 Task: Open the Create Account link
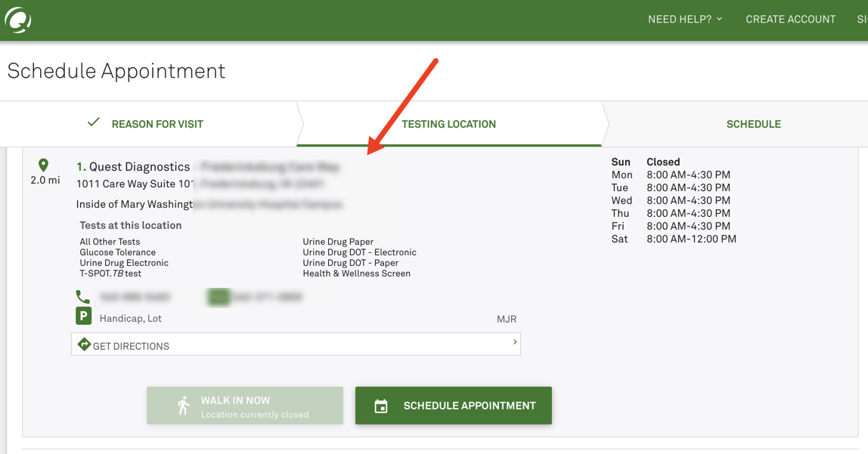click(x=790, y=20)
